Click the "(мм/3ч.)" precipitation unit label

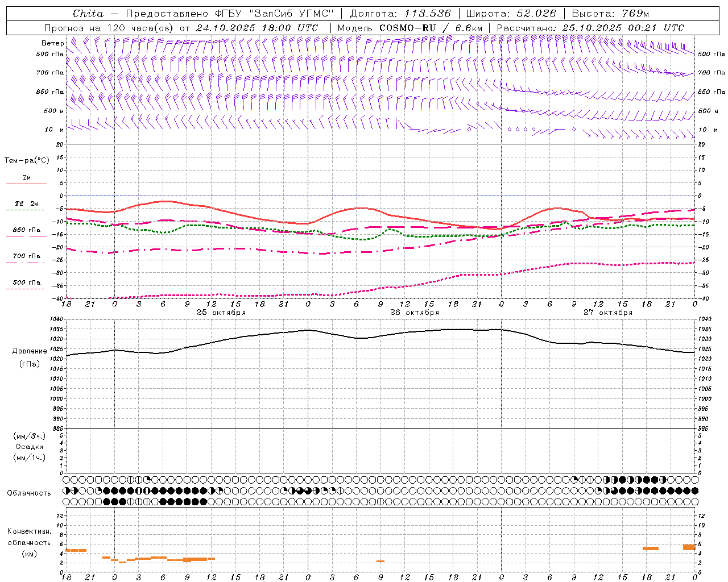(x=30, y=436)
